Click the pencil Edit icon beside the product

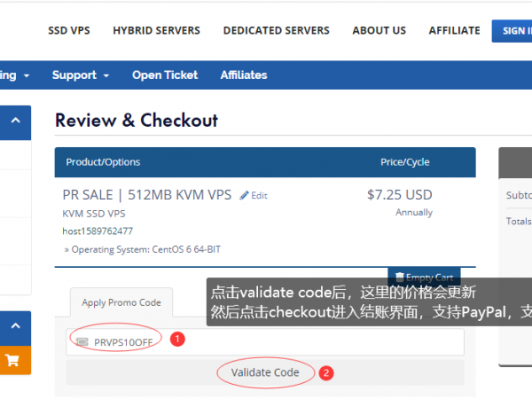pyautogui.click(x=245, y=195)
